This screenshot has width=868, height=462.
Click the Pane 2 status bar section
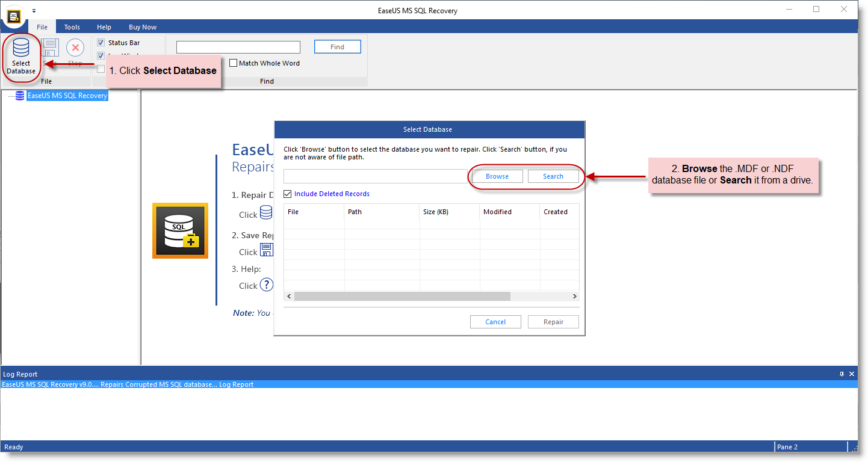(810, 447)
